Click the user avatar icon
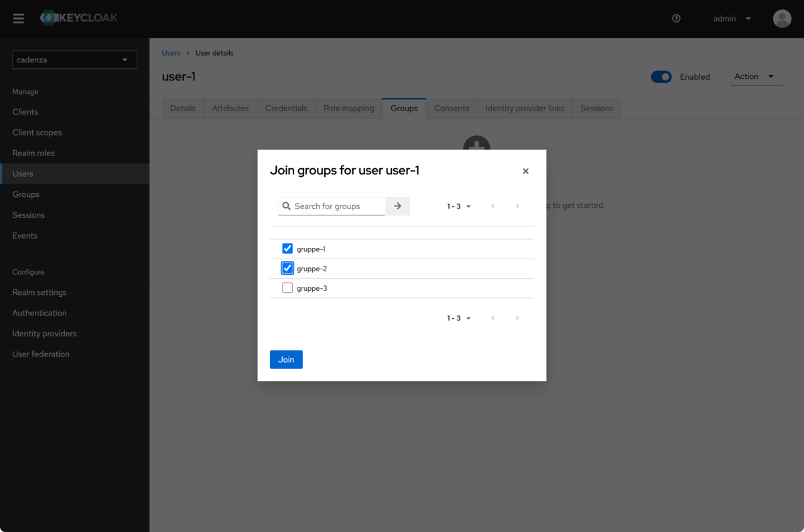The height and width of the screenshot is (532, 804). [782, 18]
